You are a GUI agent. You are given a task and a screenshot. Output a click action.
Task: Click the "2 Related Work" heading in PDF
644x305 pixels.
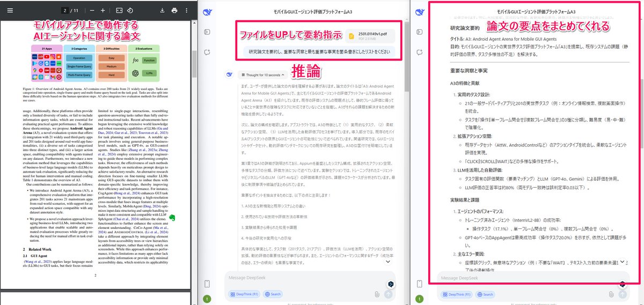coord(38,249)
